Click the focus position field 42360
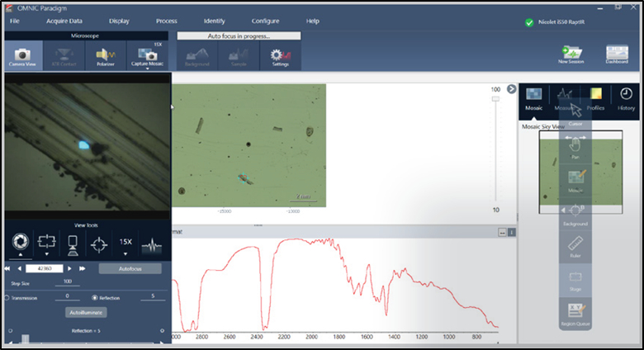The image size is (644, 350). coord(45,268)
